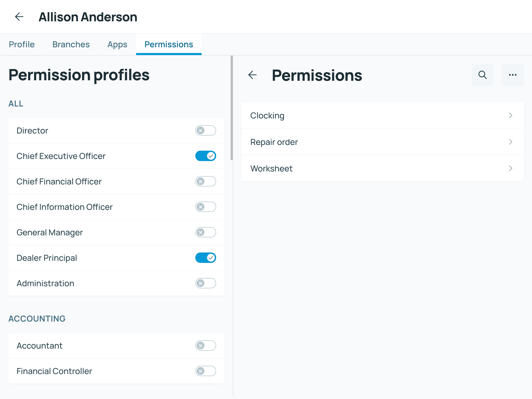
Task: Enable the Director profile toggle
Action: [205, 130]
